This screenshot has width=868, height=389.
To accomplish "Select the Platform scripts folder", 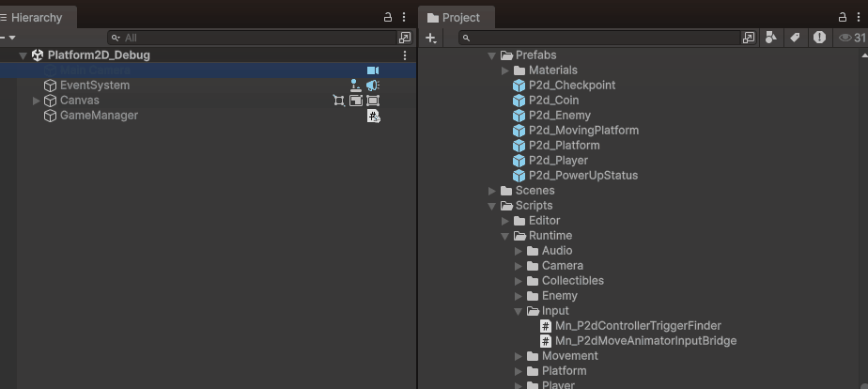I will [x=564, y=371].
